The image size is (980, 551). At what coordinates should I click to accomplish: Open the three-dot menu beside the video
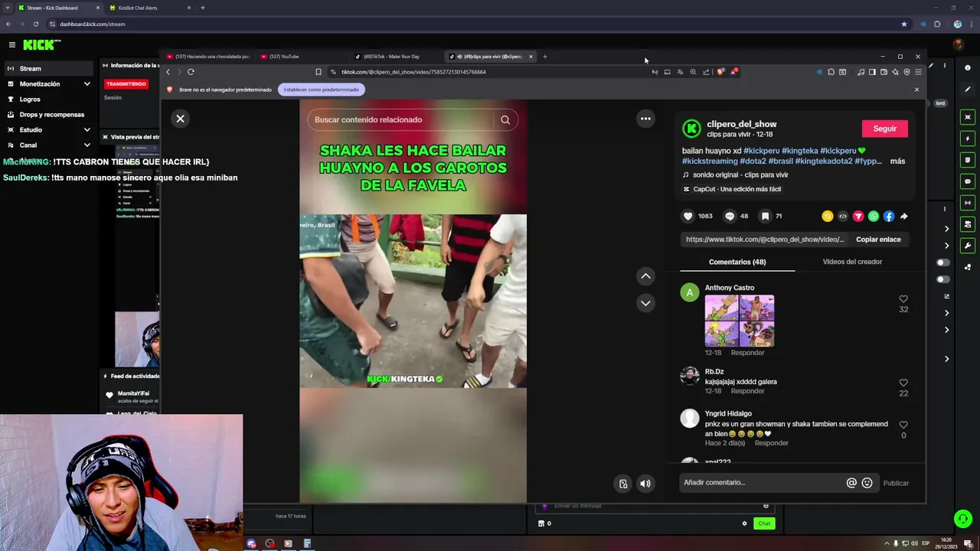pyautogui.click(x=645, y=119)
